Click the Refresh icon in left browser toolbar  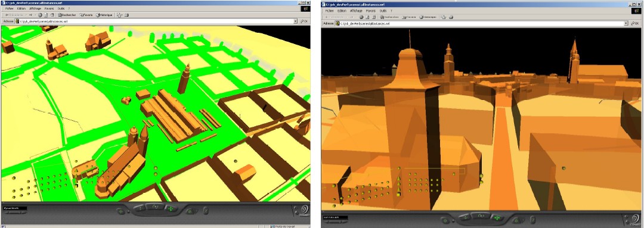pos(46,15)
